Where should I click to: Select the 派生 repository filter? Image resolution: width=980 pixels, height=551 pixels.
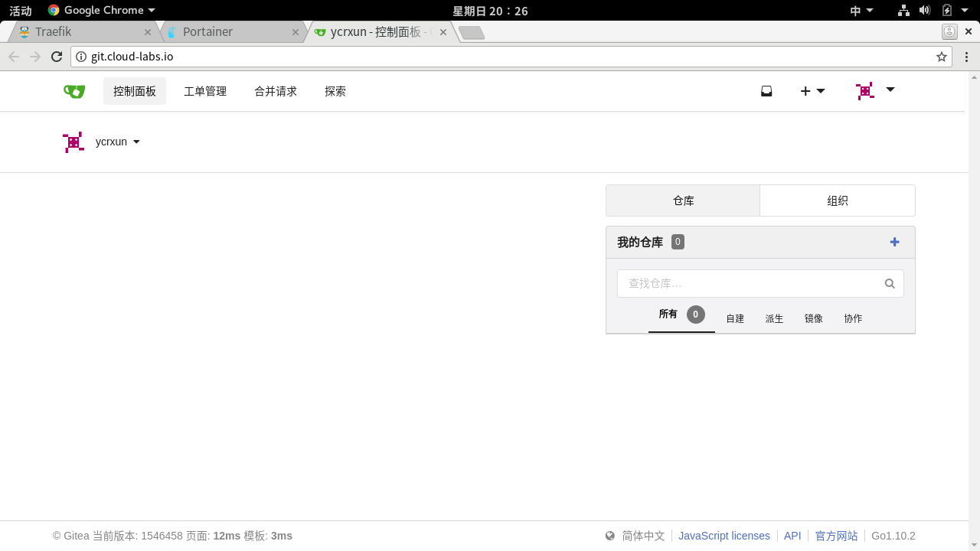[x=774, y=318]
